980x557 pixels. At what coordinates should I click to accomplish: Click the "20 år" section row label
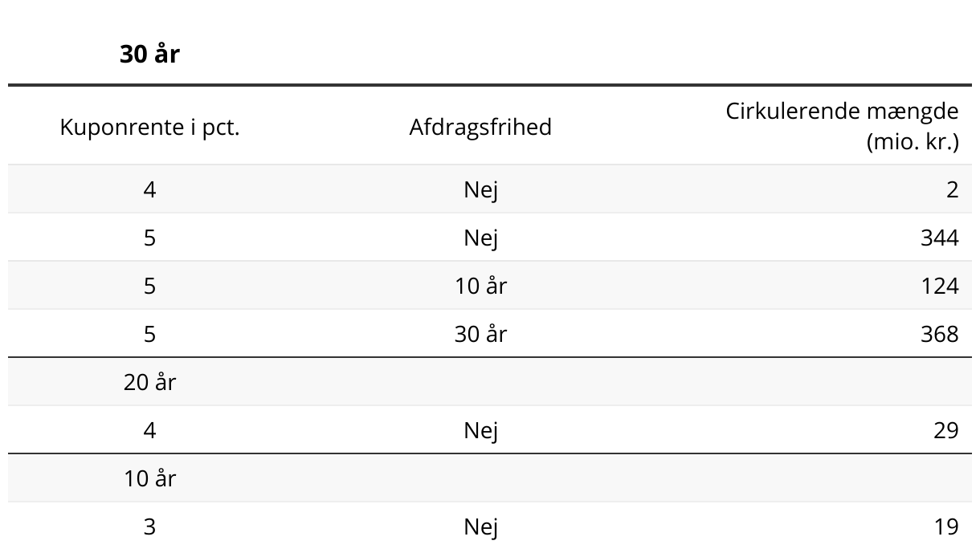click(x=149, y=382)
